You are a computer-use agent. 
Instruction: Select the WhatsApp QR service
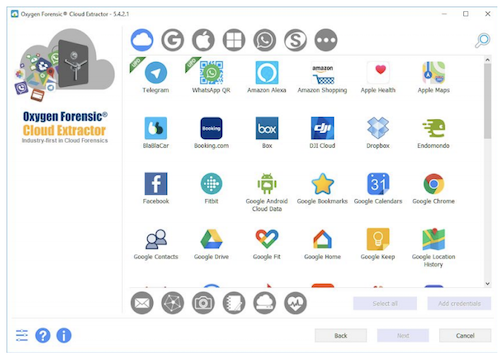211,77
